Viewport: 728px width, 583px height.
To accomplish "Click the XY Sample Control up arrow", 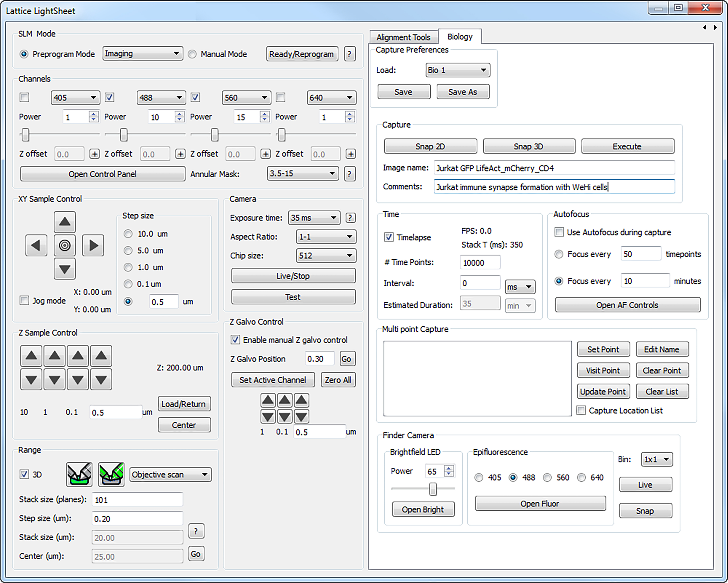I will click(x=65, y=222).
